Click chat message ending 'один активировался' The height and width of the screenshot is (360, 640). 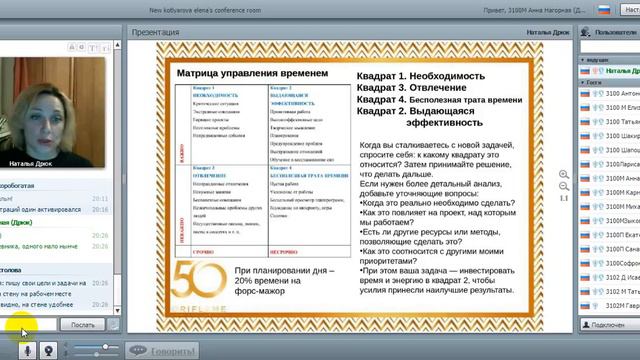[x=41, y=209]
